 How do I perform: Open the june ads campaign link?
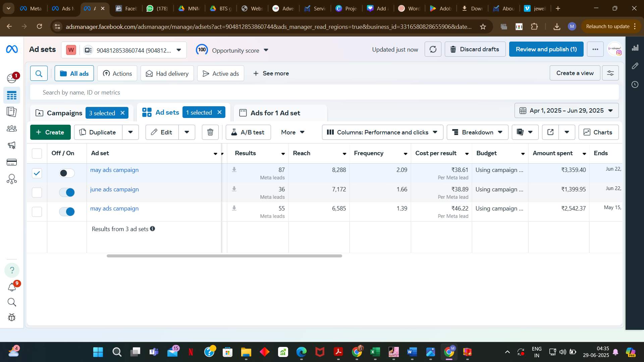tap(114, 189)
